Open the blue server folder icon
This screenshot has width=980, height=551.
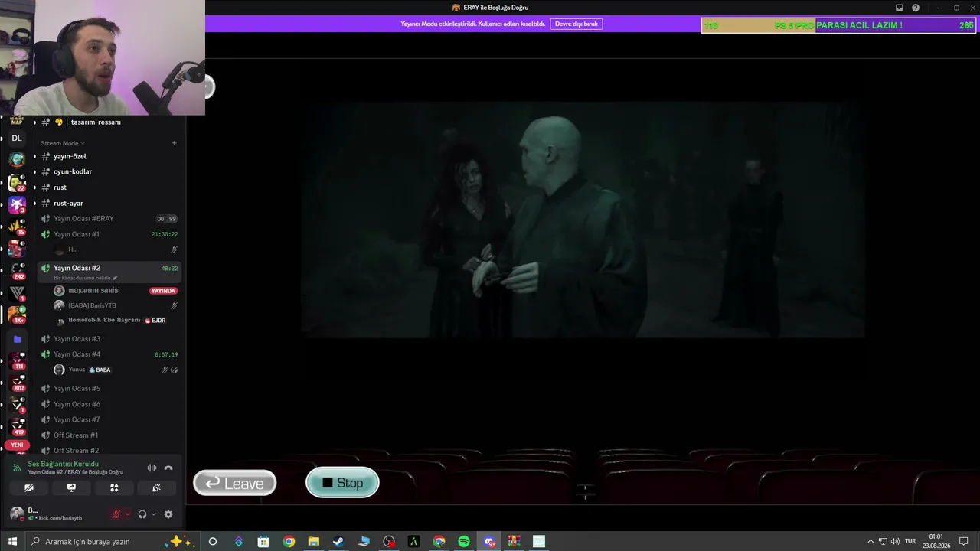tap(17, 339)
